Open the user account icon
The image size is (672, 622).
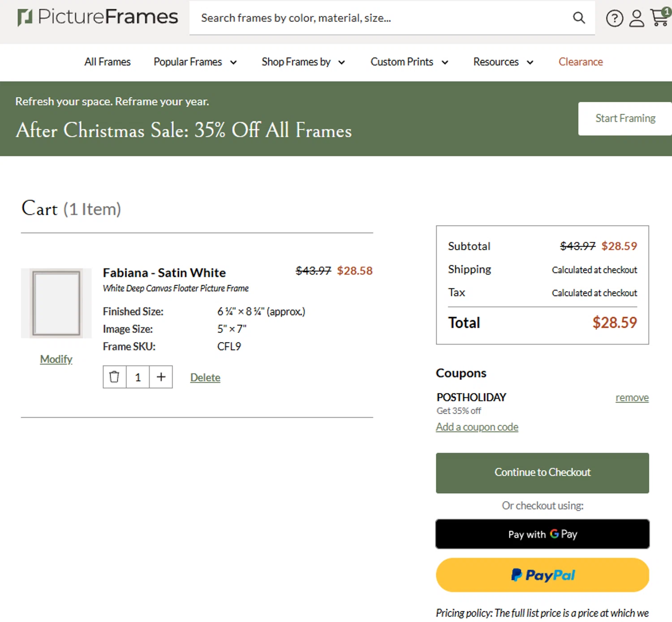(637, 18)
